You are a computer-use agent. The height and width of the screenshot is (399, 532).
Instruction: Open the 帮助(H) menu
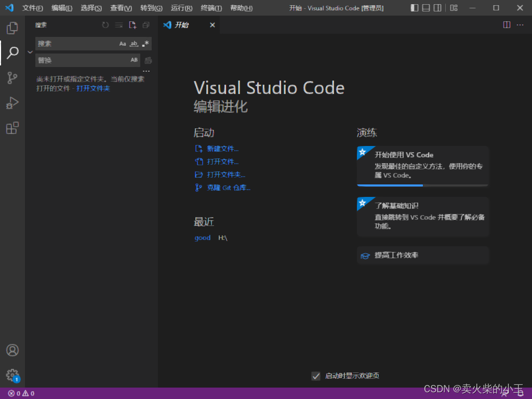pyautogui.click(x=241, y=8)
